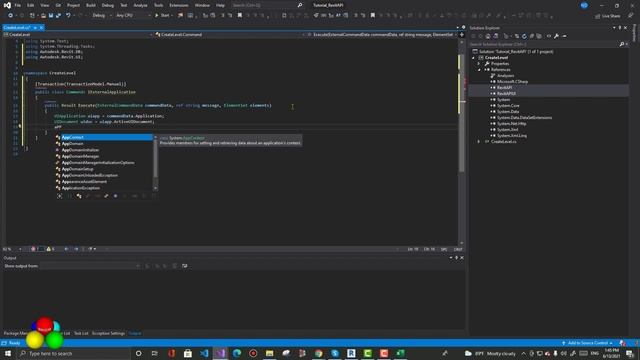
Task: Click the taskbar search box
Action: point(73,353)
